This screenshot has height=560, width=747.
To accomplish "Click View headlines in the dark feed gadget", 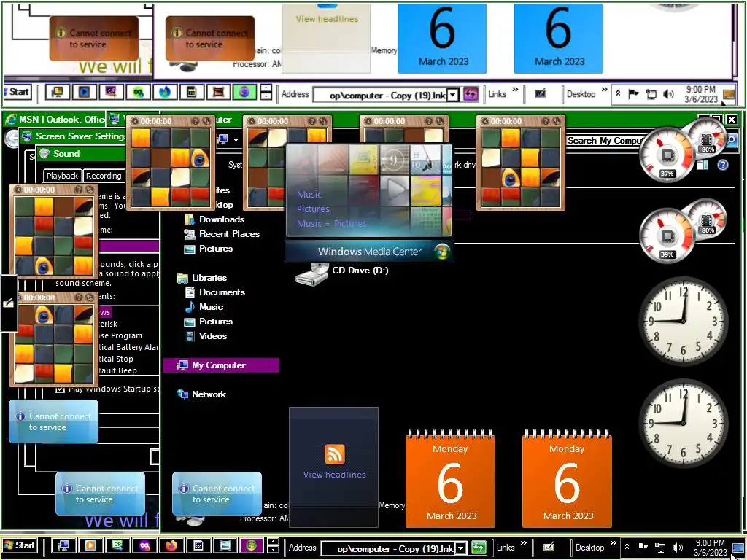I will coord(334,475).
